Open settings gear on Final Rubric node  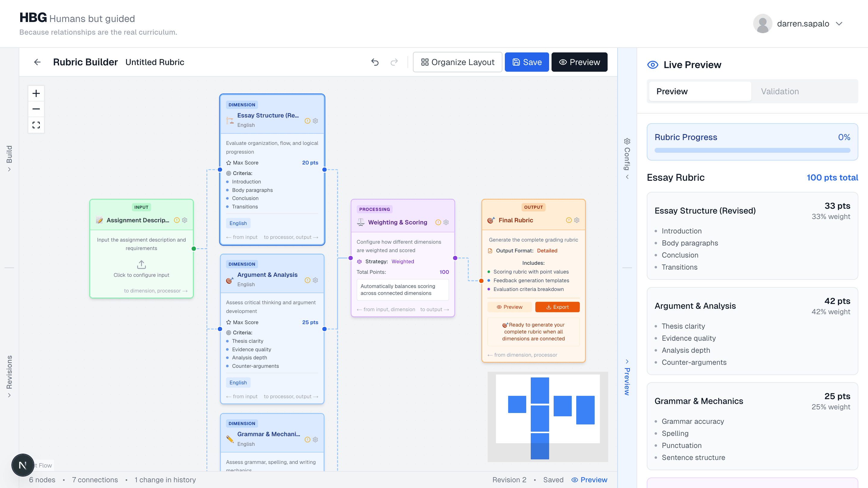click(x=576, y=220)
